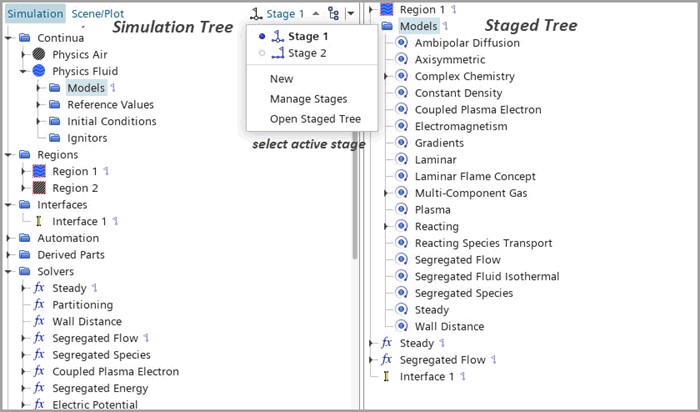Click the Physics Air continuum icon
The height and width of the screenshot is (412, 700).
click(x=39, y=54)
